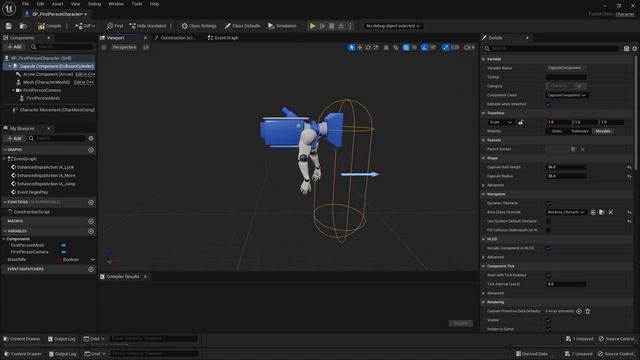The height and width of the screenshot is (360, 640).
Task: Open Class Settings
Action: (x=199, y=26)
